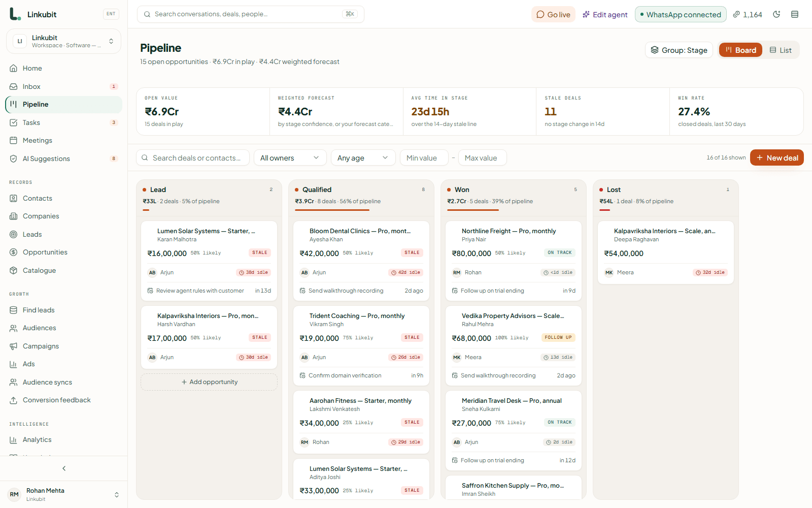Click the Max value field

483,158
